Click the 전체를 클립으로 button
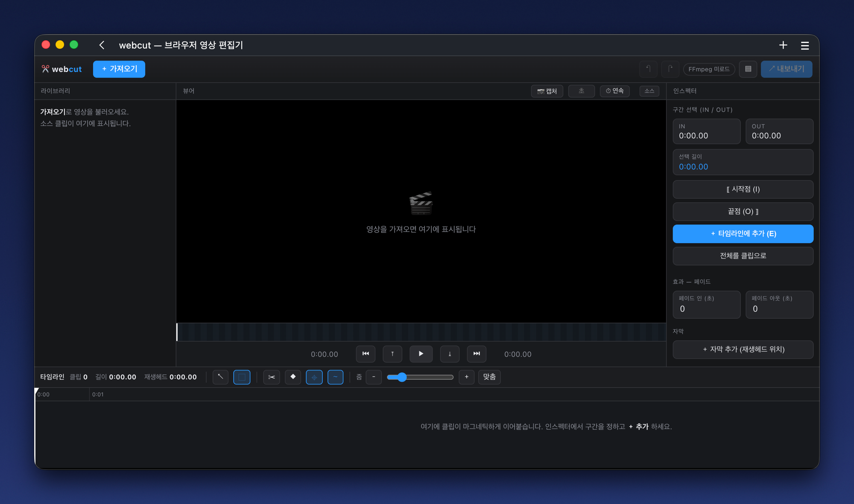 click(x=743, y=256)
